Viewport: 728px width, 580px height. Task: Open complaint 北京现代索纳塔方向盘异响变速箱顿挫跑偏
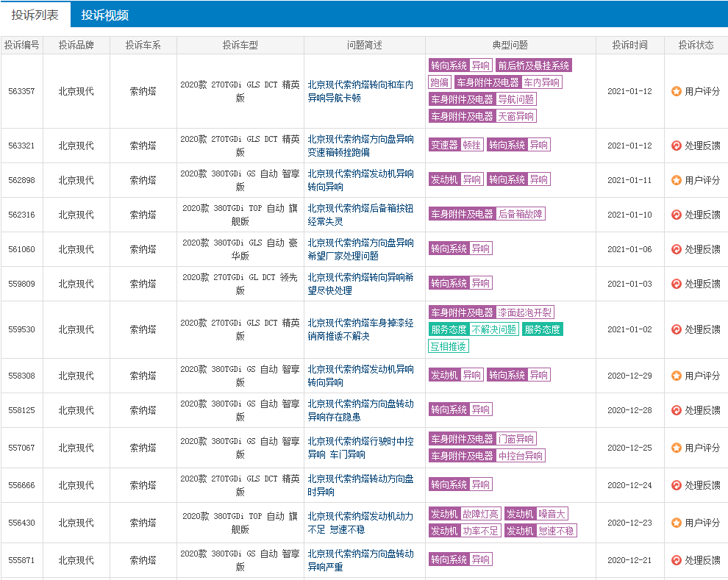pos(360,146)
